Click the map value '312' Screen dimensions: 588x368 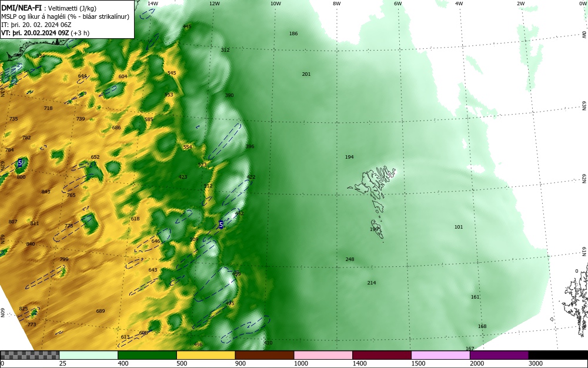coord(225,50)
